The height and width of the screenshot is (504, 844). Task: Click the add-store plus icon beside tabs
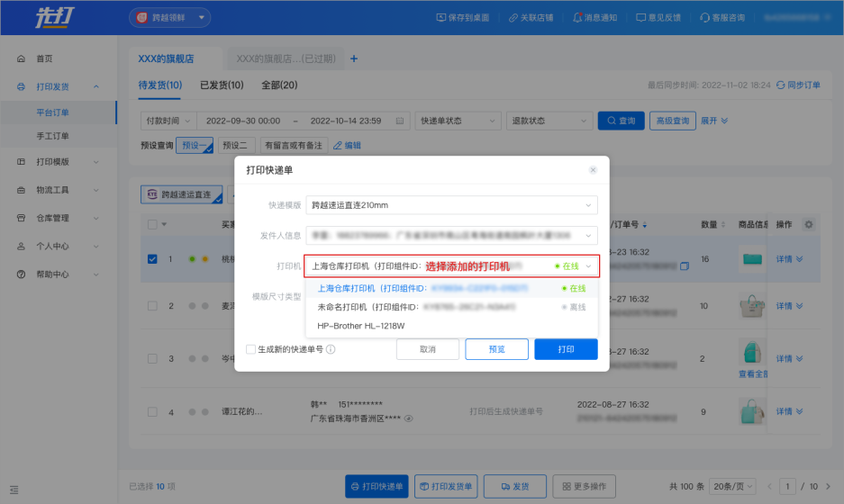pyautogui.click(x=354, y=58)
